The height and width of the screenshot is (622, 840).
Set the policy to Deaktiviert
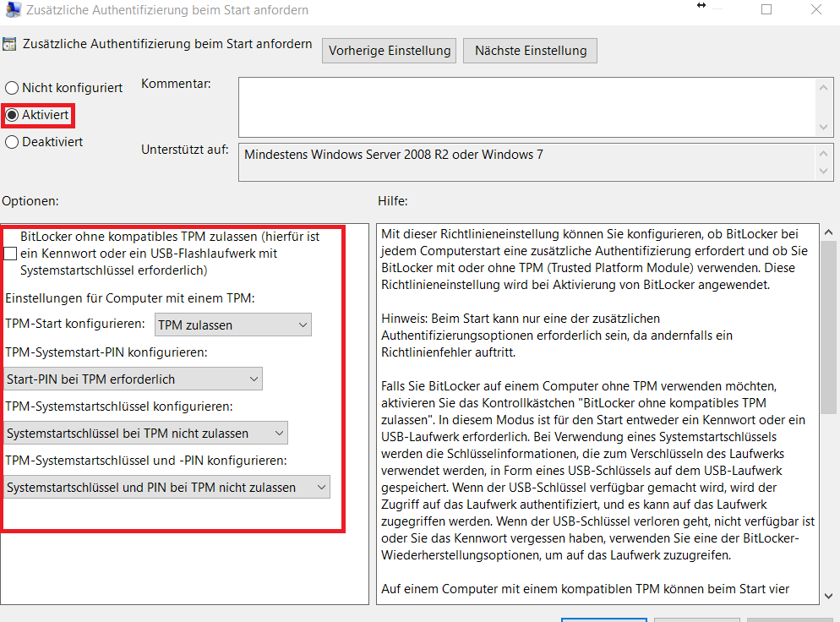[x=12, y=142]
